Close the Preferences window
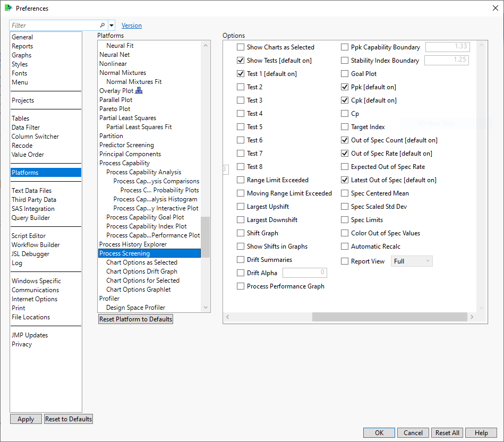 tap(496, 8)
